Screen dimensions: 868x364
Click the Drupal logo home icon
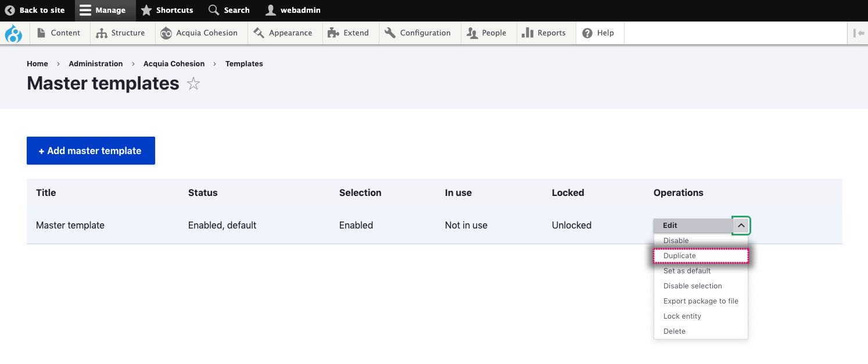(x=13, y=33)
